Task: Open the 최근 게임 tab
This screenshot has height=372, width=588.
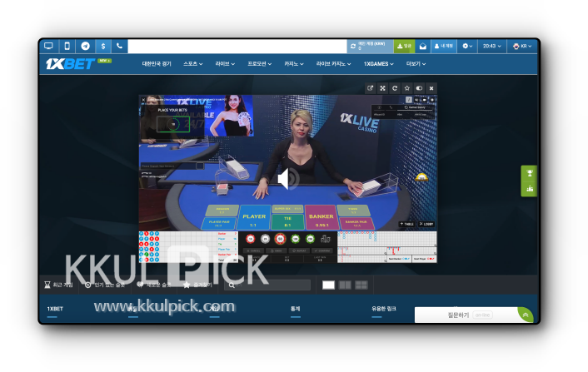Action: pyautogui.click(x=59, y=285)
